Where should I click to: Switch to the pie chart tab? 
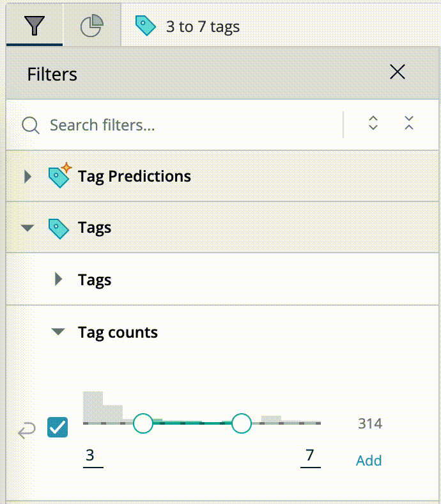click(x=91, y=26)
